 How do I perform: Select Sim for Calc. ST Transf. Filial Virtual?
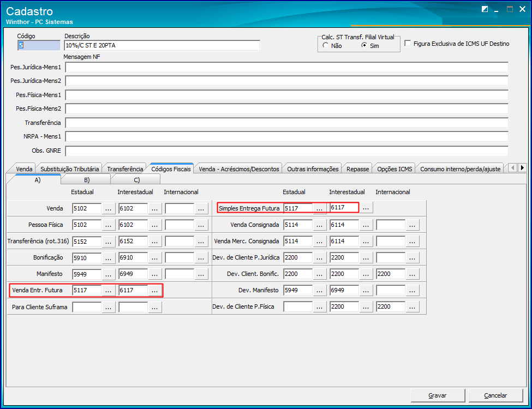point(364,45)
